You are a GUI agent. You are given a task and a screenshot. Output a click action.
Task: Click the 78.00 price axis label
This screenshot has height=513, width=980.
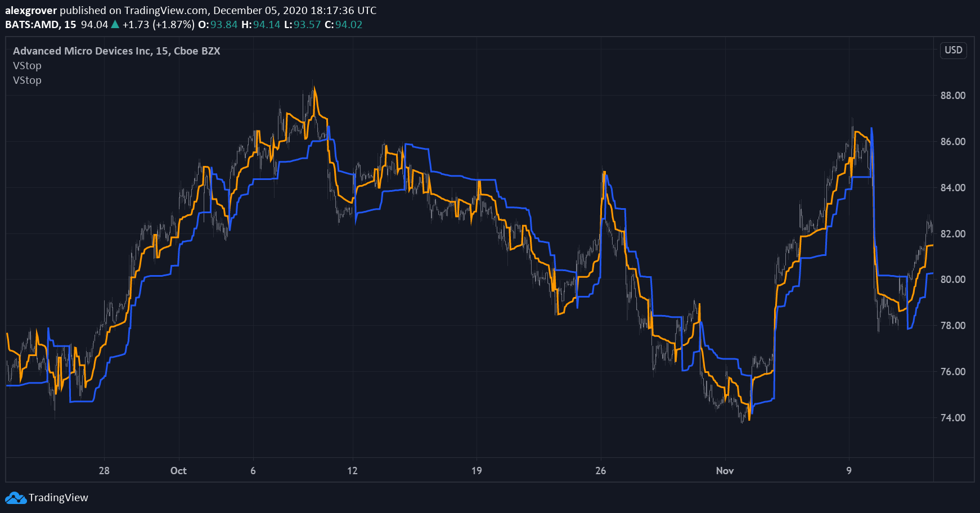(953, 326)
